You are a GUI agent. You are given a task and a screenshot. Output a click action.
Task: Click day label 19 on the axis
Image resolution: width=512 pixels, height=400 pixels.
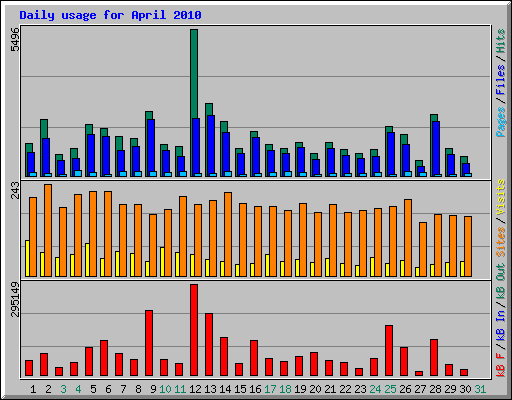coord(300,389)
